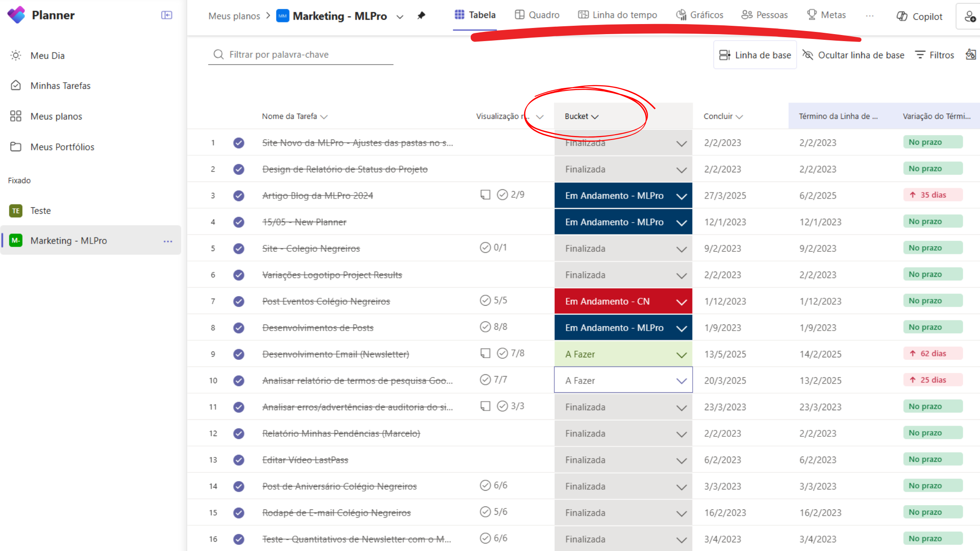Image resolution: width=980 pixels, height=551 pixels.
Task: Uncheck completed task Editar Vídeo LastPass
Action: pos(238,460)
